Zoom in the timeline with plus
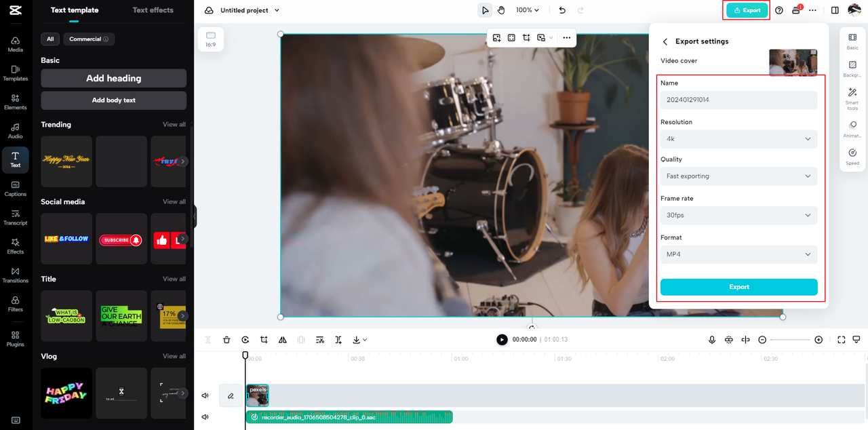The height and width of the screenshot is (430, 868). click(818, 340)
